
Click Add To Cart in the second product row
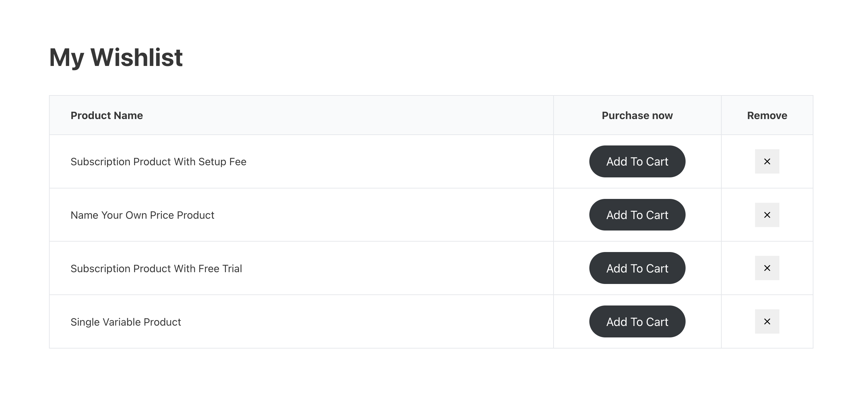point(637,215)
